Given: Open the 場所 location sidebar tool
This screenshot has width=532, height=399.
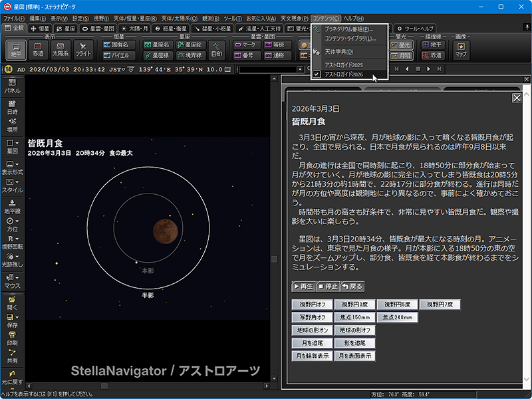Looking at the screenshot, I should (x=12, y=125).
